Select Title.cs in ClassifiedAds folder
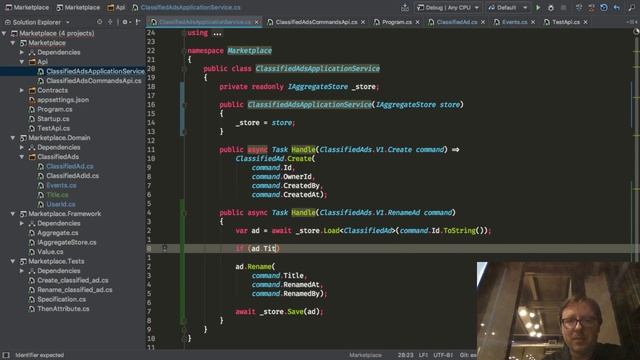 tap(57, 195)
